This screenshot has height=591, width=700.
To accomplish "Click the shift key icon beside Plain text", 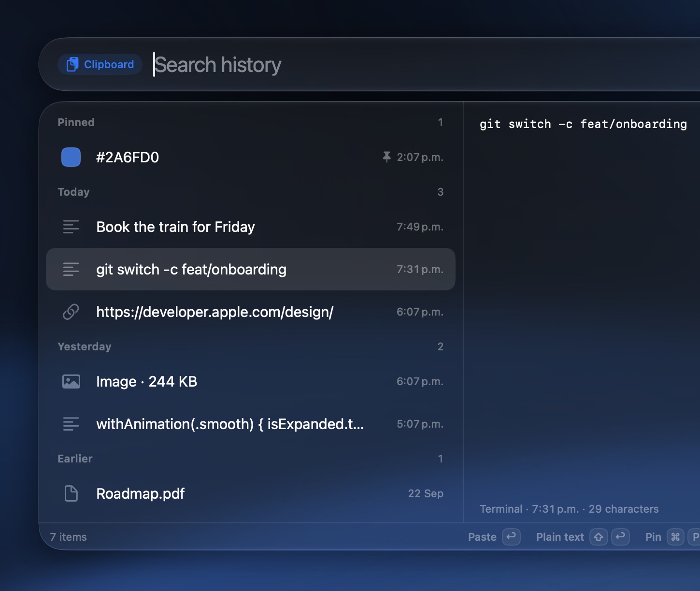I will click(599, 537).
